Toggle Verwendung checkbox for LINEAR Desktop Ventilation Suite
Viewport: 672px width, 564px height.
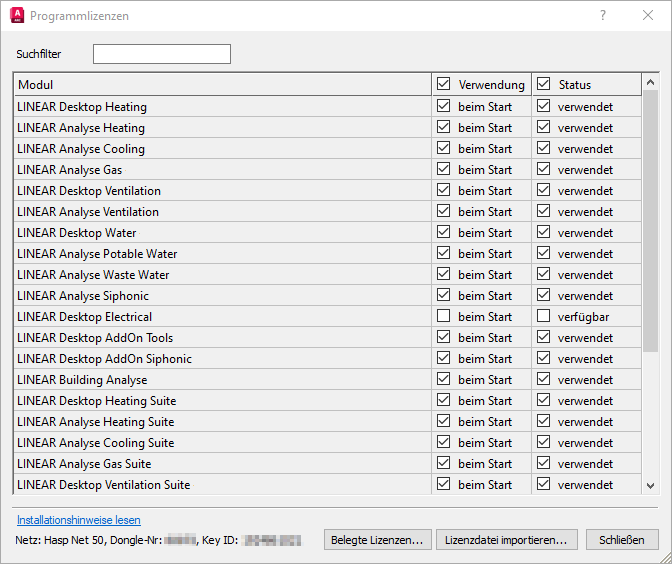coord(444,483)
